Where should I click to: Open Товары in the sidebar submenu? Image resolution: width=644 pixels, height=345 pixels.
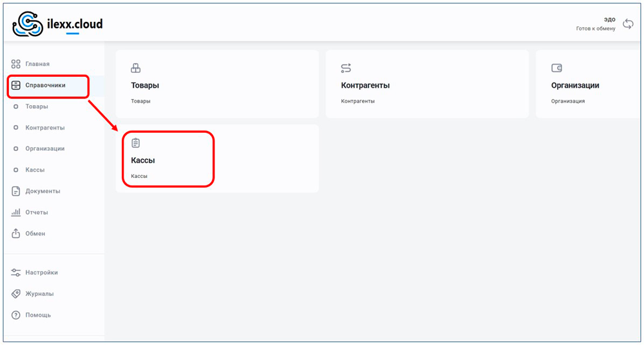[x=37, y=106]
